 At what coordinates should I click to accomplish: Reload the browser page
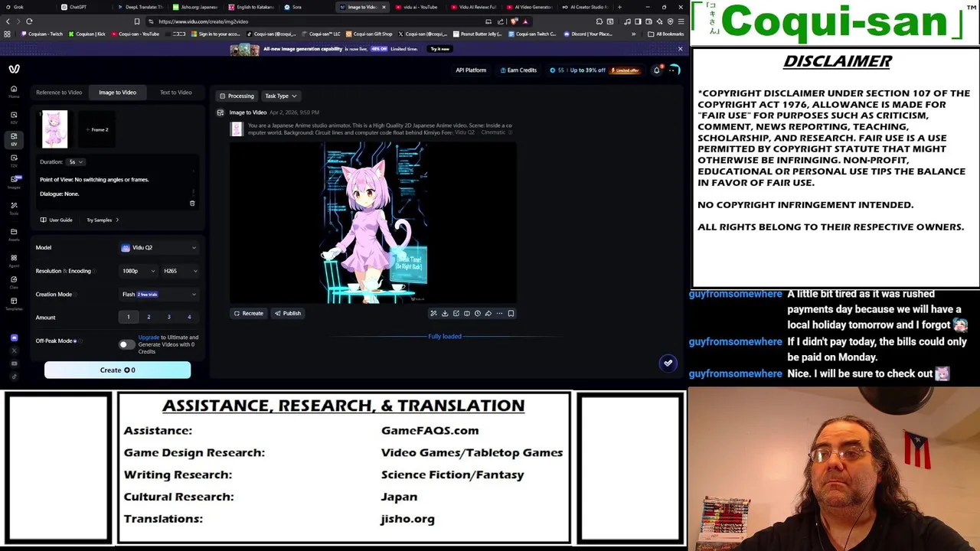click(29, 21)
